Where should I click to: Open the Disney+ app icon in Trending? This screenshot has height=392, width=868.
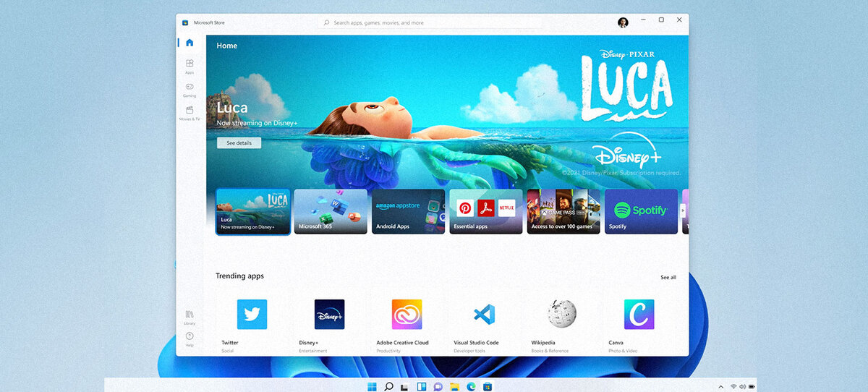[x=329, y=315]
